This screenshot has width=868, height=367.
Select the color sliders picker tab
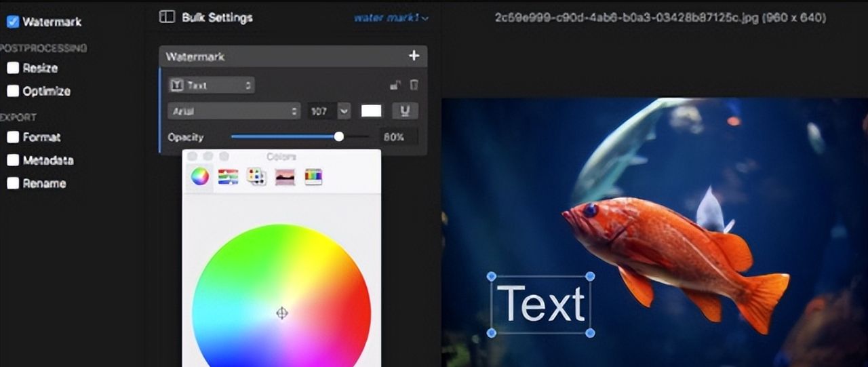coord(228,177)
